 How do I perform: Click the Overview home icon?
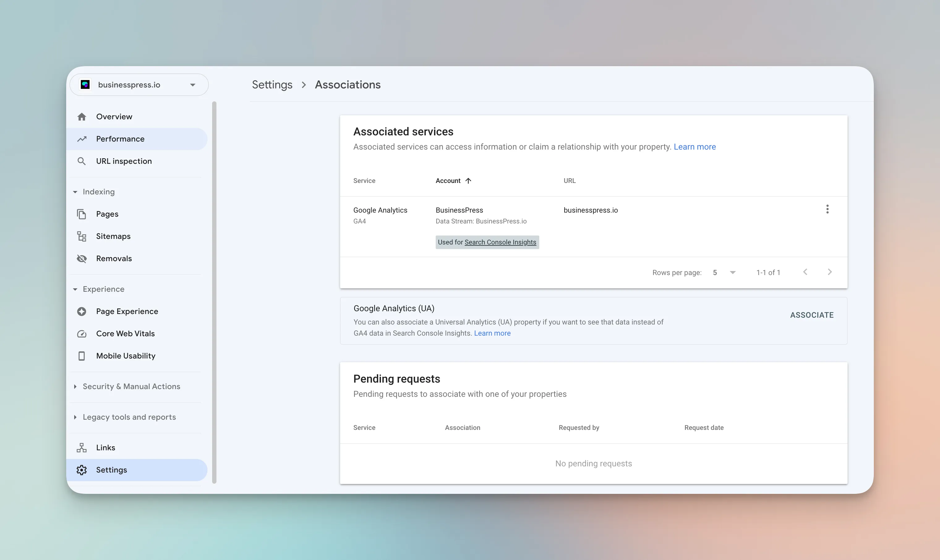point(82,117)
